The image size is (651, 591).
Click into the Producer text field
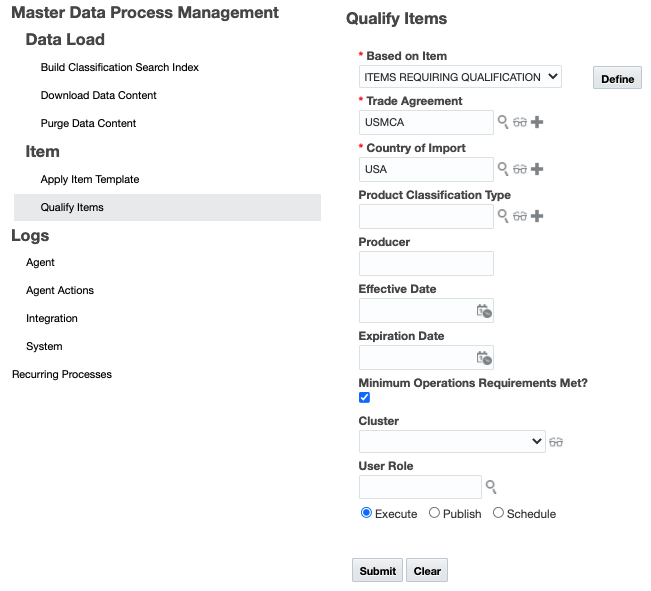tap(426, 263)
